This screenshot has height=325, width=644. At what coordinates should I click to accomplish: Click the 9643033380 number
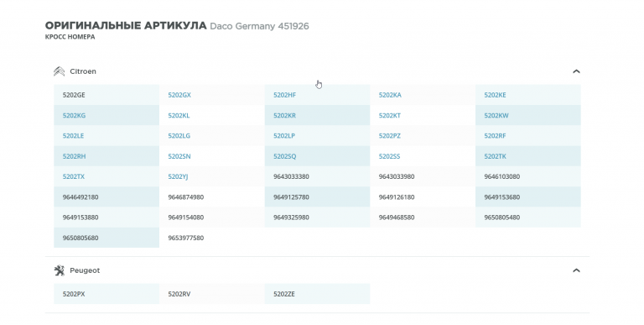(x=291, y=176)
